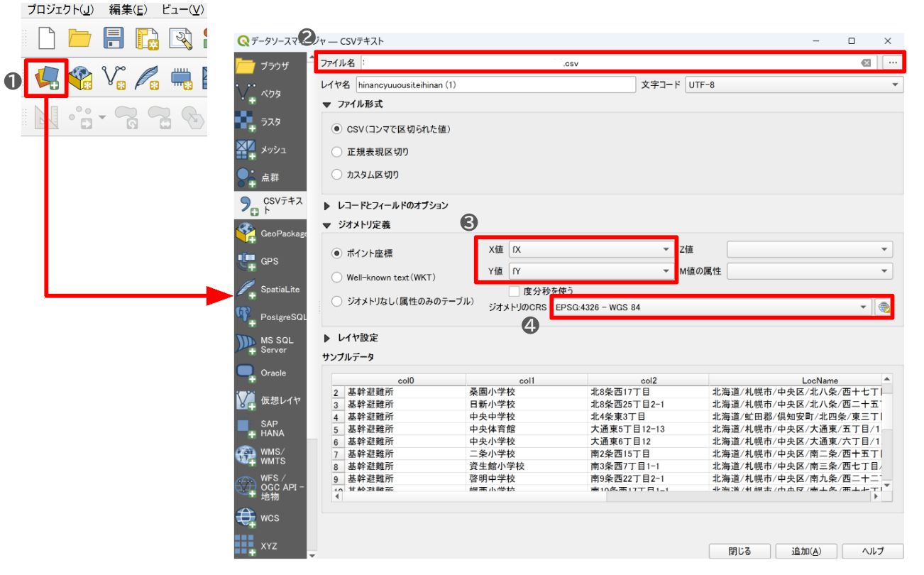Toggle the DMS coordinates checkbox
924x575 pixels.
[515, 290]
